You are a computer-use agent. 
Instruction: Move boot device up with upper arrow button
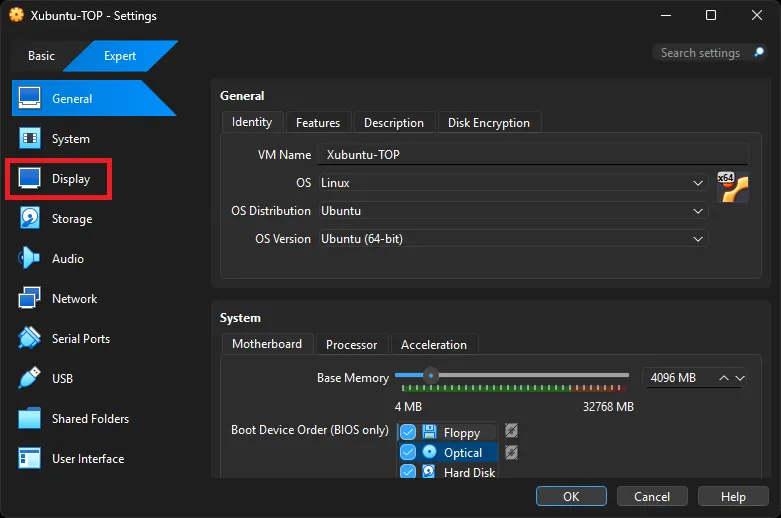click(512, 430)
